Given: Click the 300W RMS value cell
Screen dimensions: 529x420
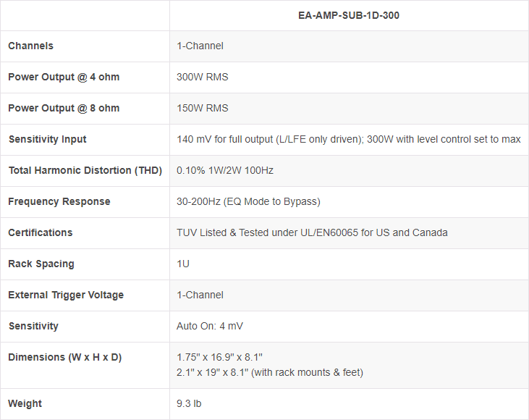Looking at the screenshot, I should 203,77.
